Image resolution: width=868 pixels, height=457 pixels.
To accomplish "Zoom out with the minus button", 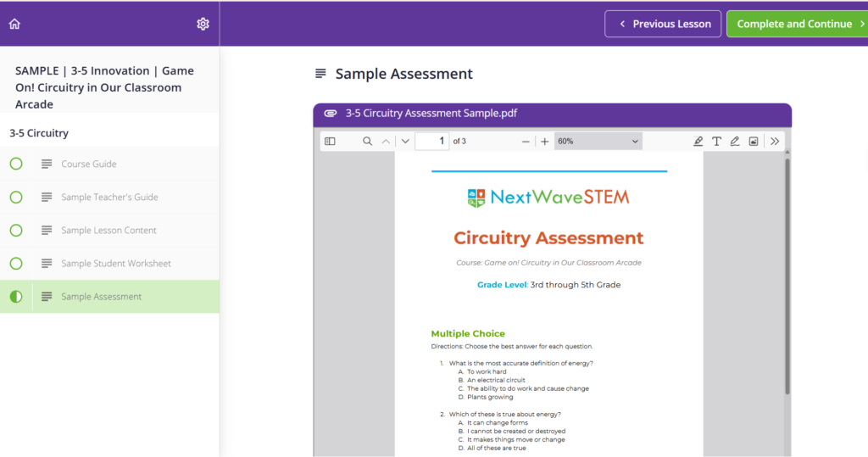I will 526,142.
